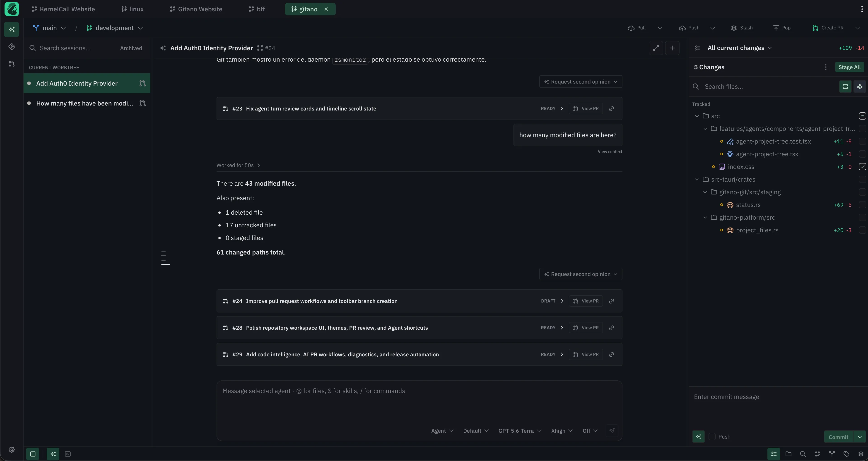
Task: Open terminal icon in bottom bar
Action: pos(68,454)
